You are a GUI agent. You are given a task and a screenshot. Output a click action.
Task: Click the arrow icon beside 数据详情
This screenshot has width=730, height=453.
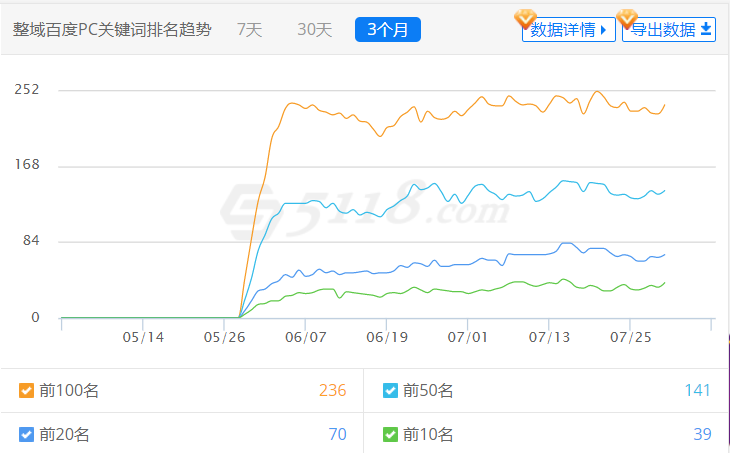[603, 30]
